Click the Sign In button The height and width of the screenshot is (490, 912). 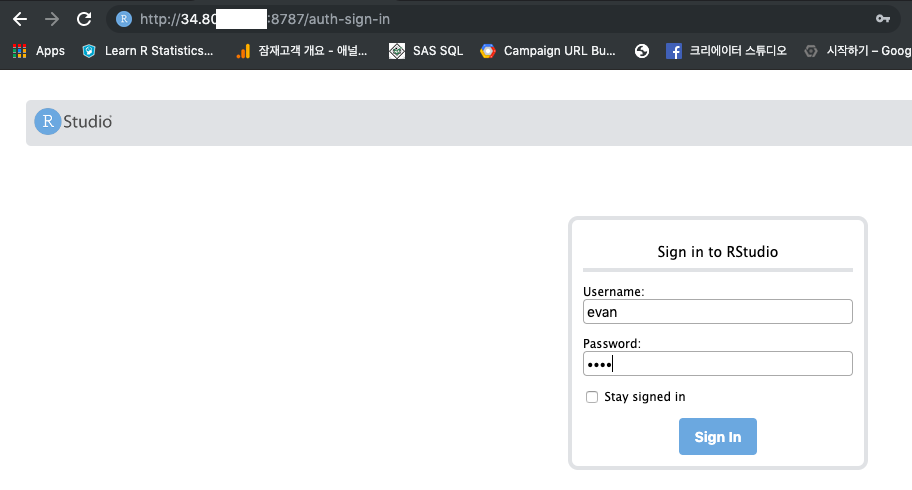(x=718, y=436)
